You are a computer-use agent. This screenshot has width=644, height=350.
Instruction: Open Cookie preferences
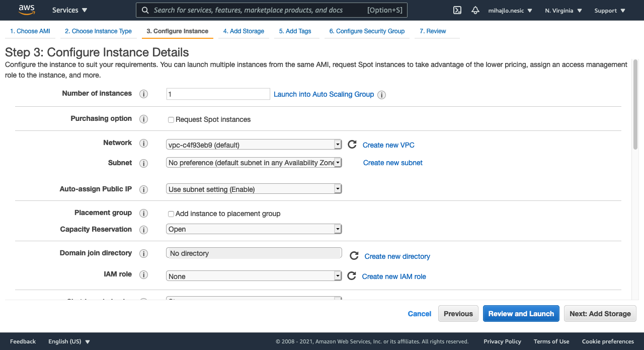[608, 341]
